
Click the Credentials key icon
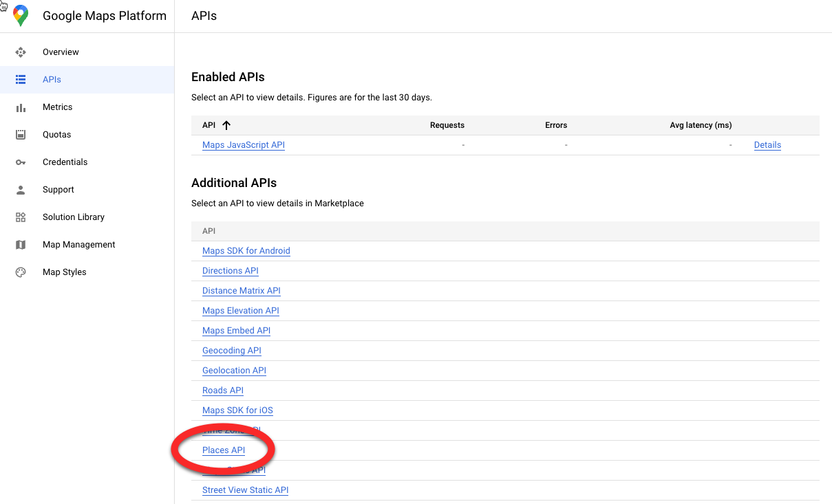[x=21, y=162]
